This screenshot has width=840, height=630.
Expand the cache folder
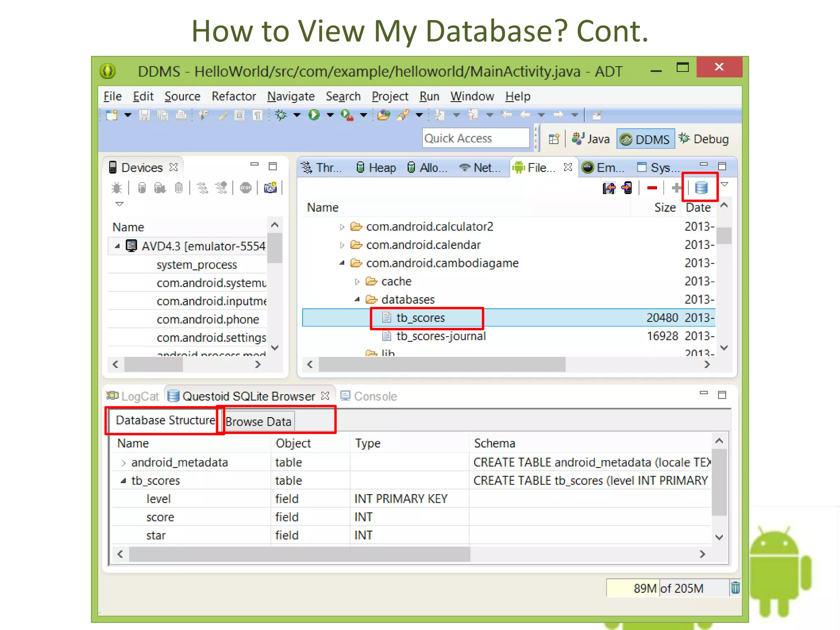[357, 282]
